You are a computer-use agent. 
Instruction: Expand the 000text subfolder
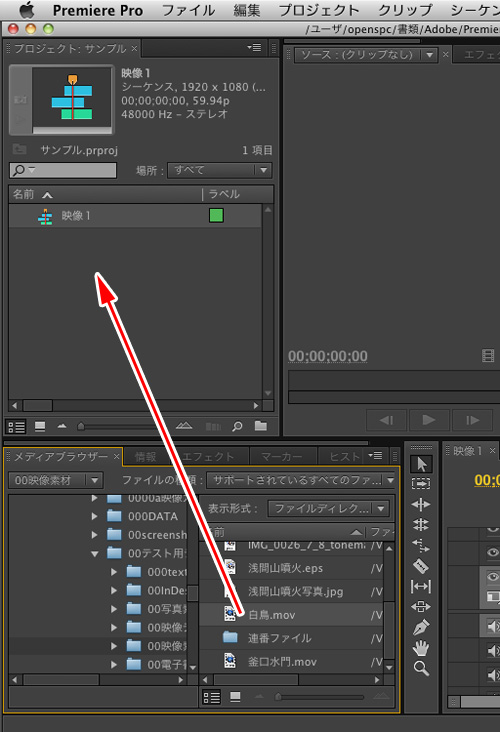[114, 571]
